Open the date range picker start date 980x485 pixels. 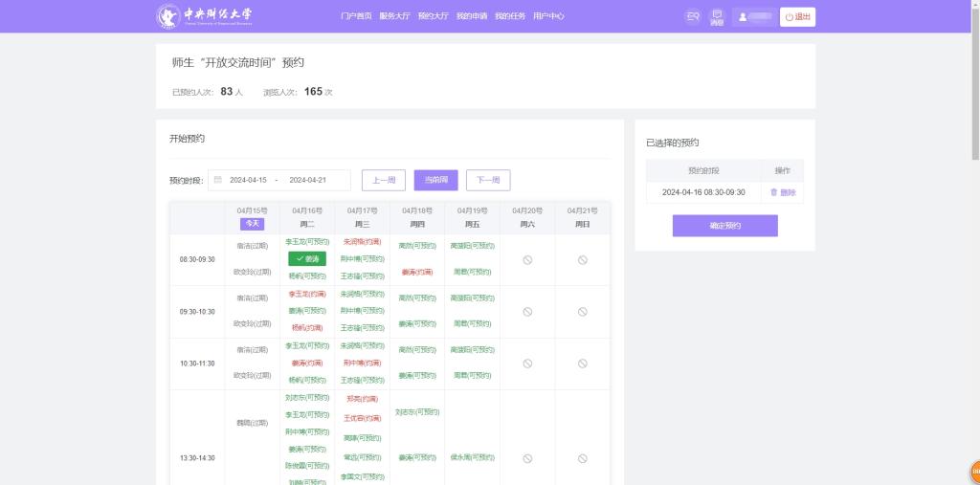pyautogui.click(x=248, y=180)
